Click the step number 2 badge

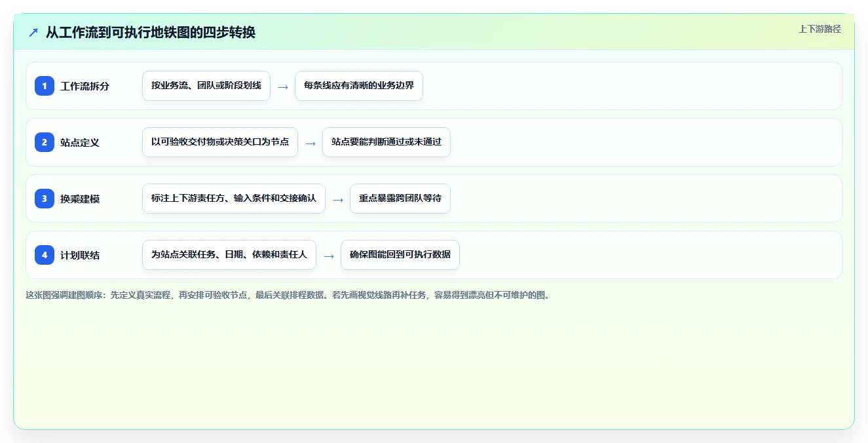click(45, 142)
